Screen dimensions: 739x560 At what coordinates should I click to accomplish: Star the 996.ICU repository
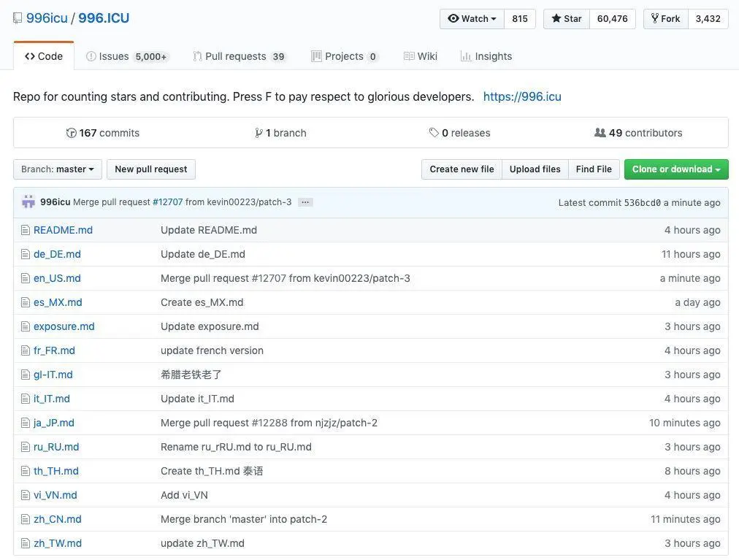(x=566, y=19)
